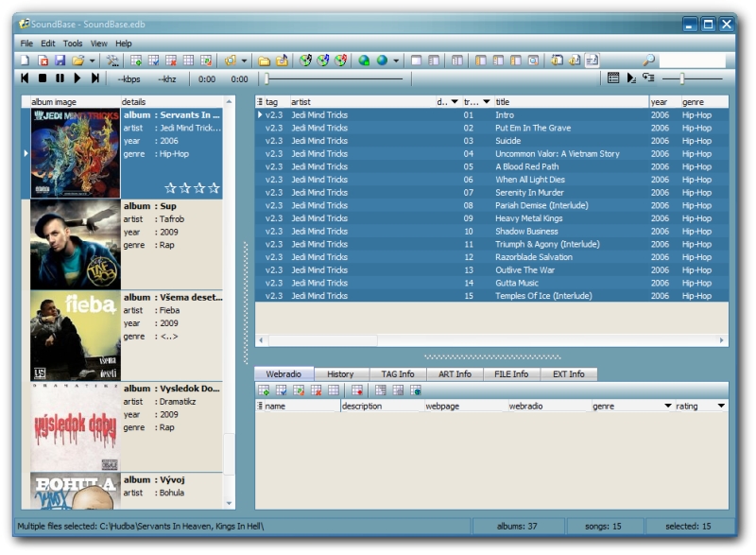Click the refresh table icon in main toolbar
The width and height of the screenshot is (756, 555).
tap(206, 61)
